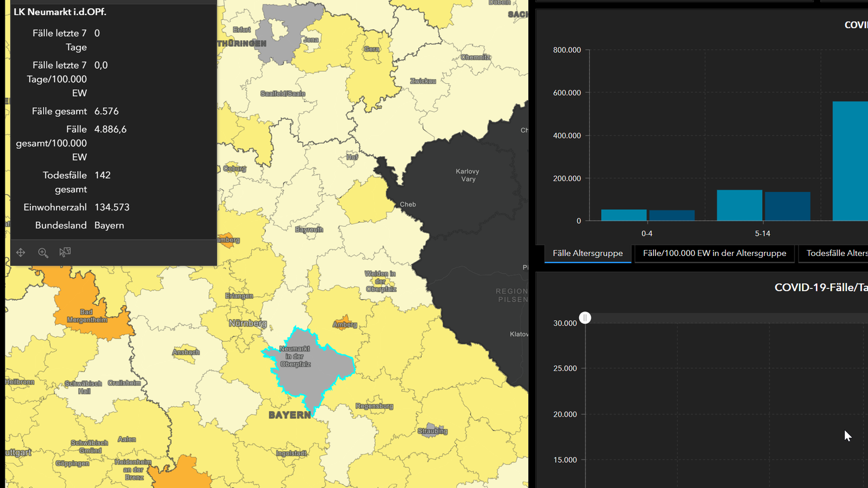Click the 30.000 axis label on lower chart

coord(565,323)
